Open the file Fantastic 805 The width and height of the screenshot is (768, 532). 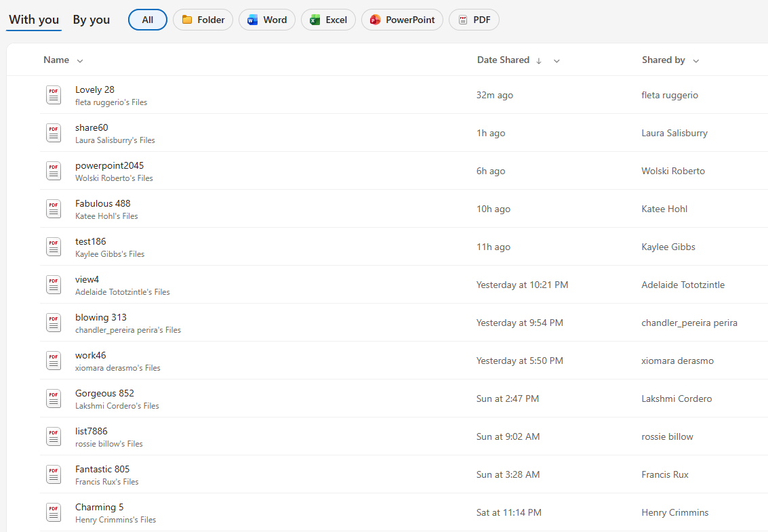tap(102, 469)
